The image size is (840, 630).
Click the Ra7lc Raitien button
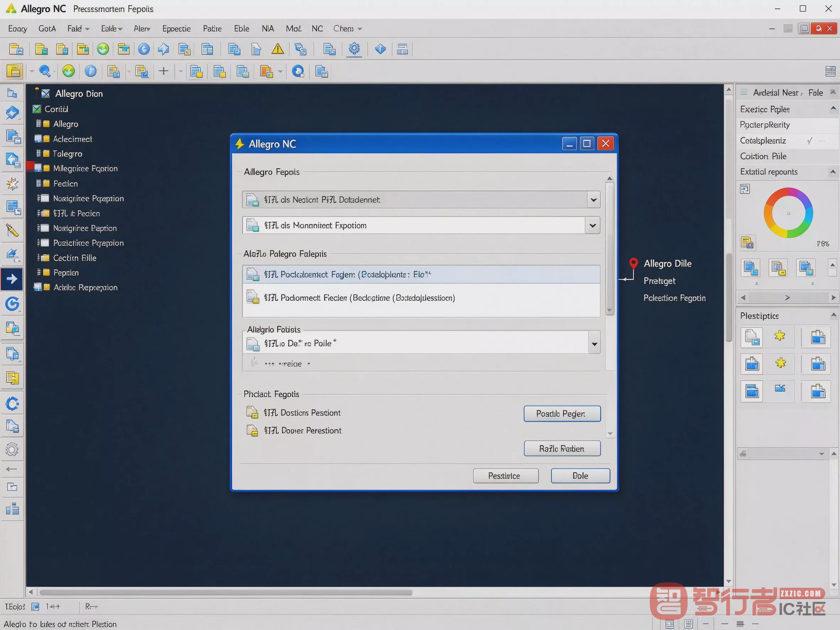562,448
